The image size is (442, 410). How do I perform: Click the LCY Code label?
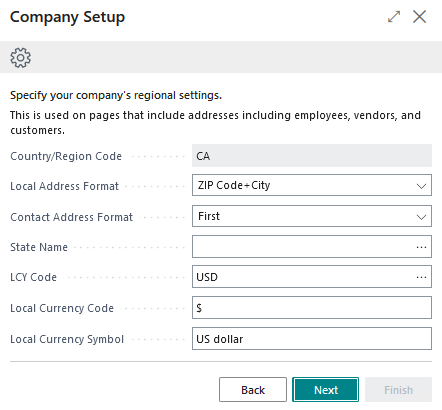click(x=33, y=277)
